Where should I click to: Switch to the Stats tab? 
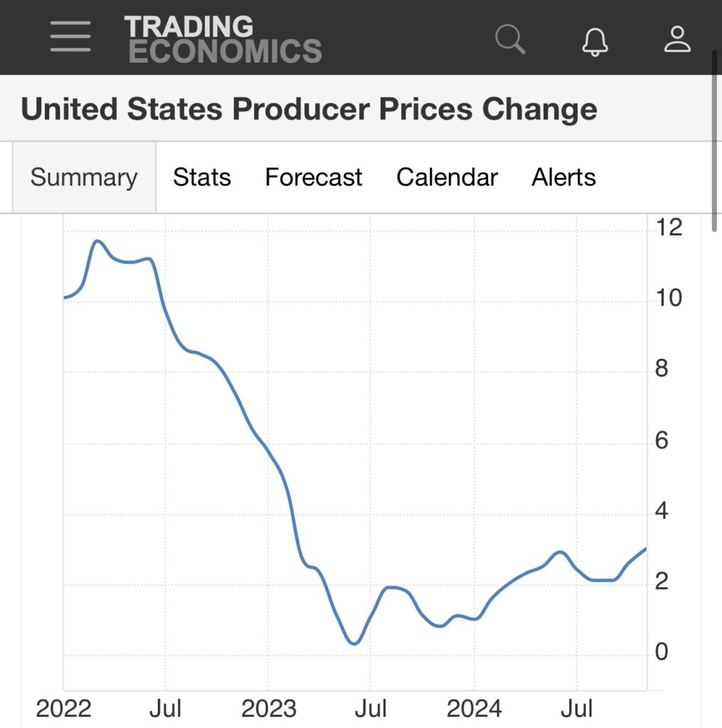click(x=202, y=177)
